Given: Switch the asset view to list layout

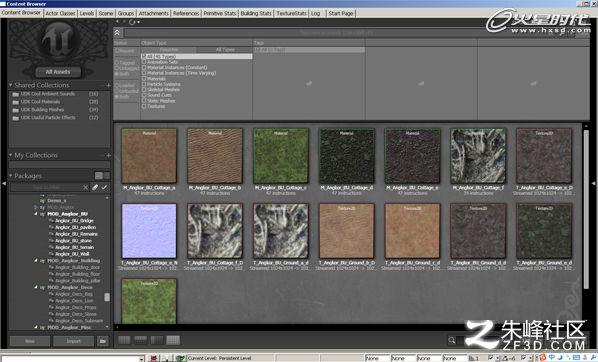Looking at the screenshot, I should [124, 340].
